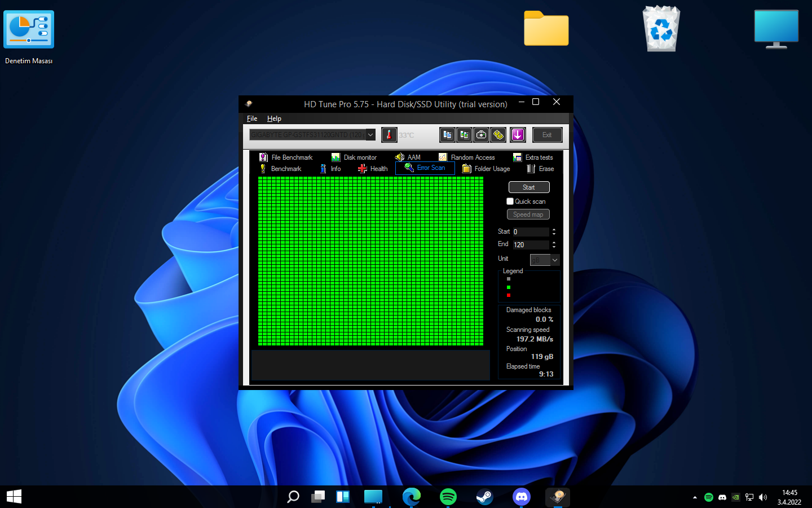Image resolution: width=812 pixels, height=508 pixels.
Task: Open the Help menu
Action: coord(274,119)
